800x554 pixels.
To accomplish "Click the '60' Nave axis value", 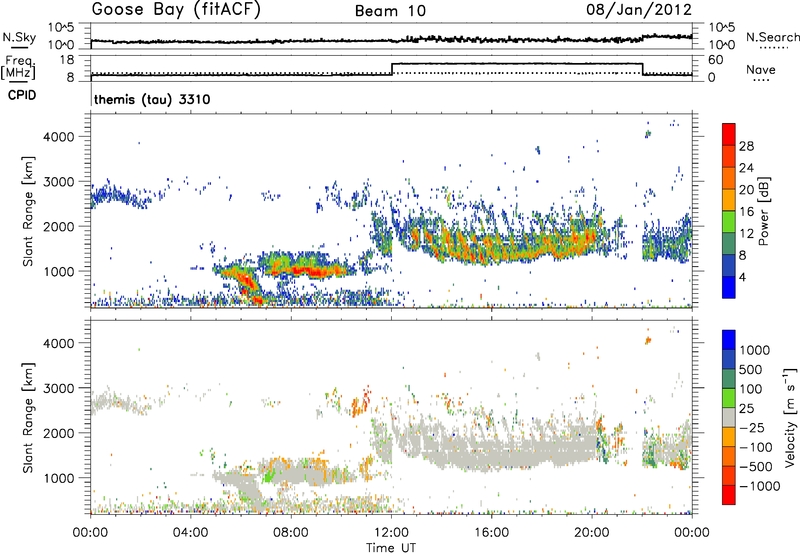I will [716, 60].
